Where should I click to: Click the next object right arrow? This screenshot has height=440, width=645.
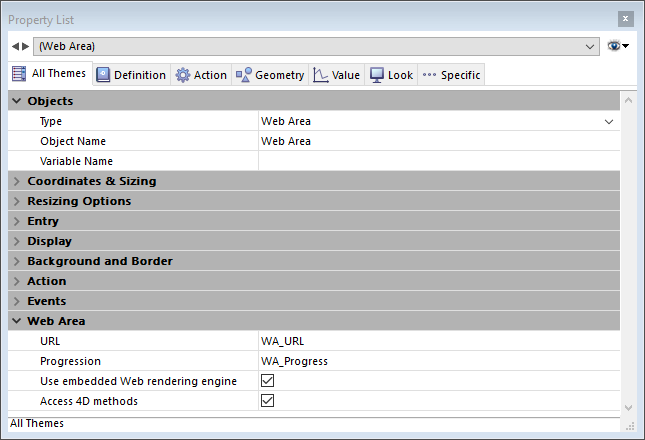[26, 46]
